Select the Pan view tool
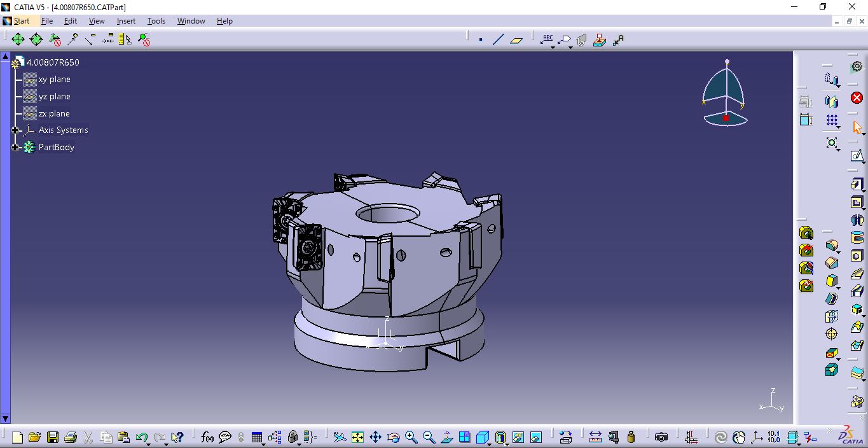Screen dimensions: 868x448 click(375, 437)
